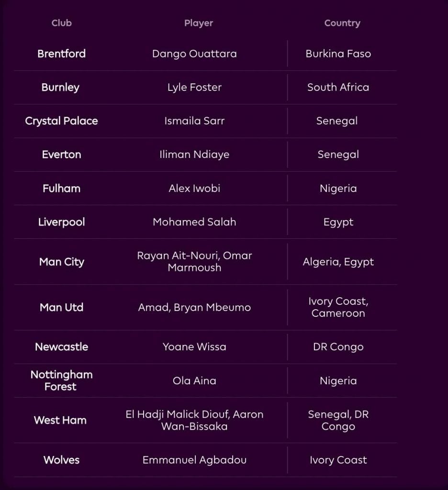Image resolution: width=448 pixels, height=490 pixels.
Task: Click the Country column header
Action: (342, 23)
